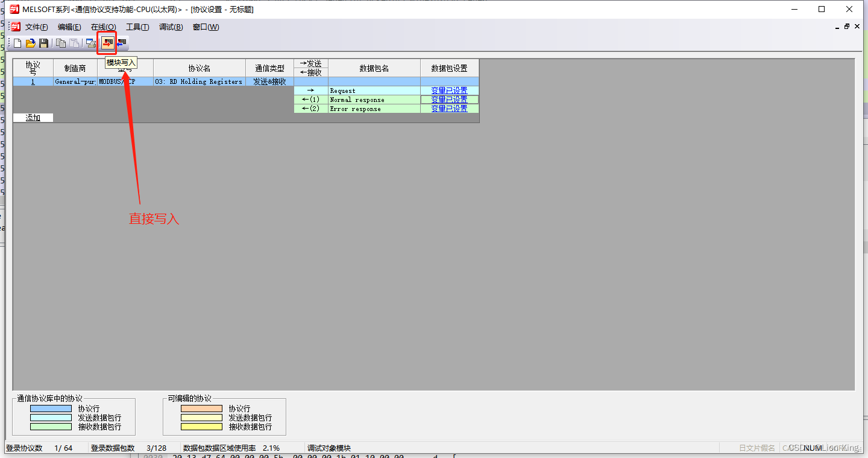Open the 发送&接收 communication type dropdown
Viewport: 868px width, 458px height.
(269, 81)
